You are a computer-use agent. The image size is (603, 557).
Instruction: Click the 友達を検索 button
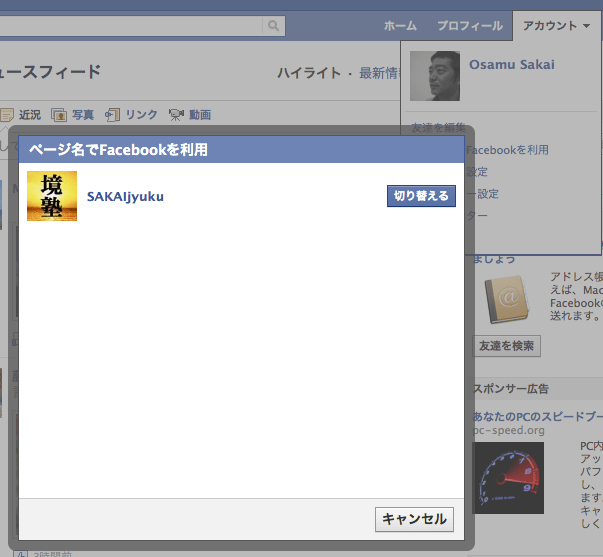[506, 346]
